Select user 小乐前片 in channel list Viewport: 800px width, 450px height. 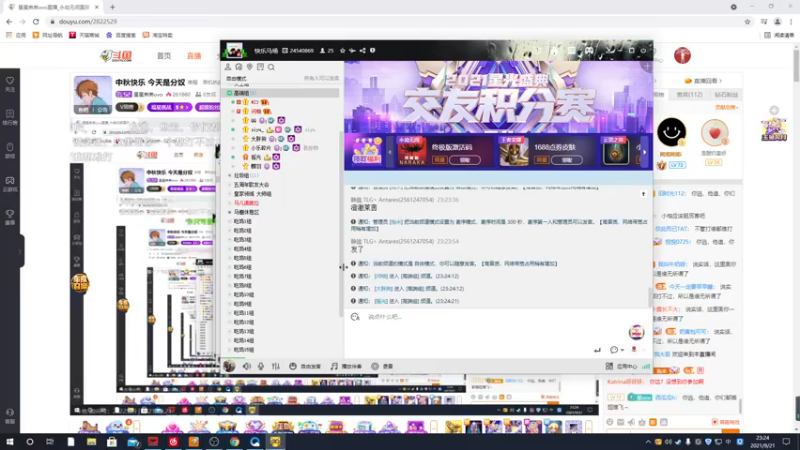[261, 148]
